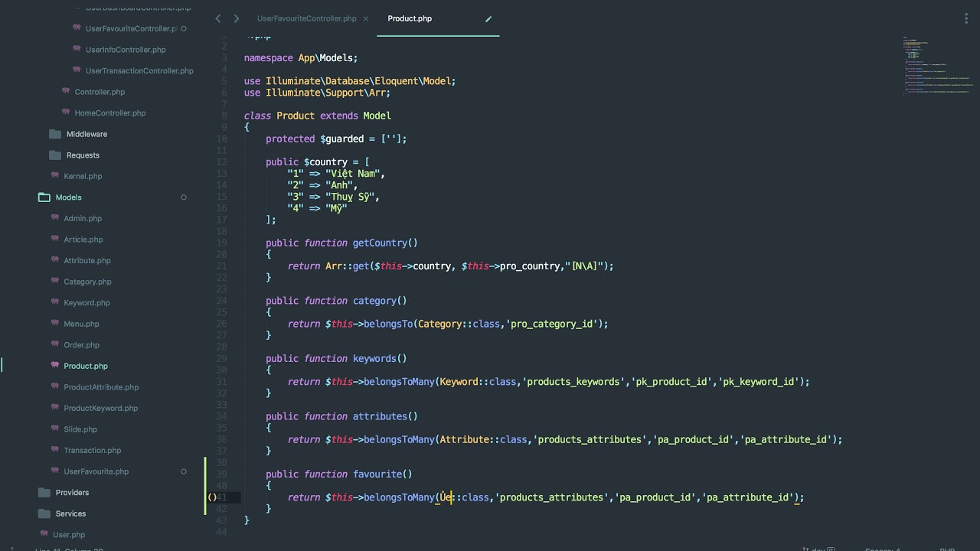Select the Product.php tab
Screen dimensions: 980x551
tap(410, 18)
